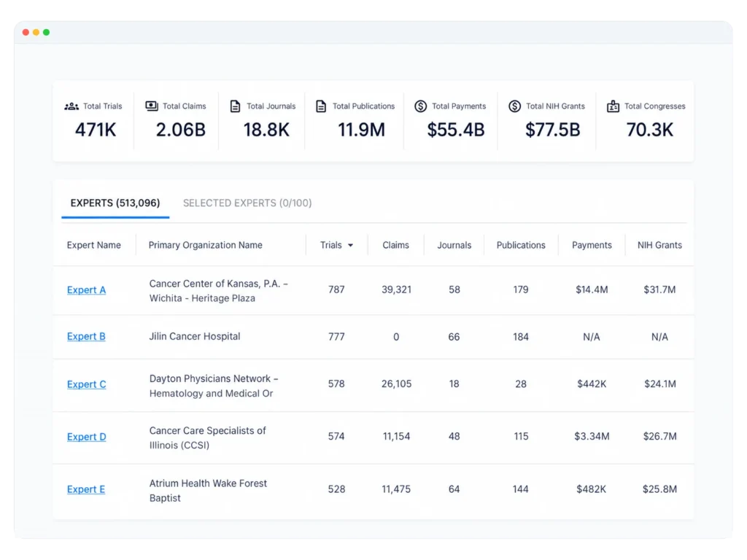Click the 11,154 claims value

point(396,436)
